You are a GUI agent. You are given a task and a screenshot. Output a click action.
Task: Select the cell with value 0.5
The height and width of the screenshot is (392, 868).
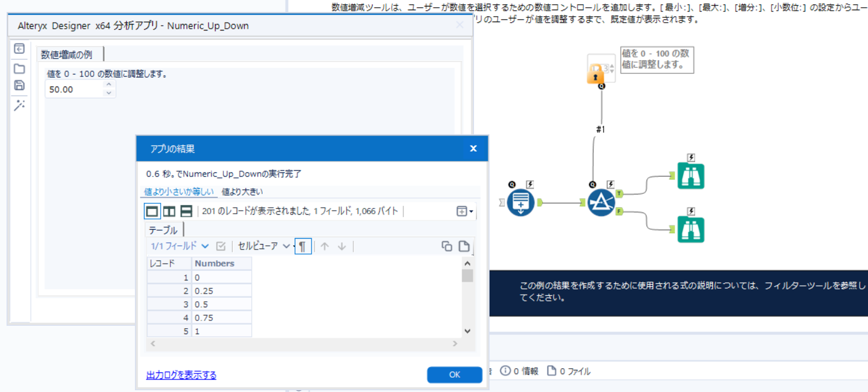coord(221,304)
